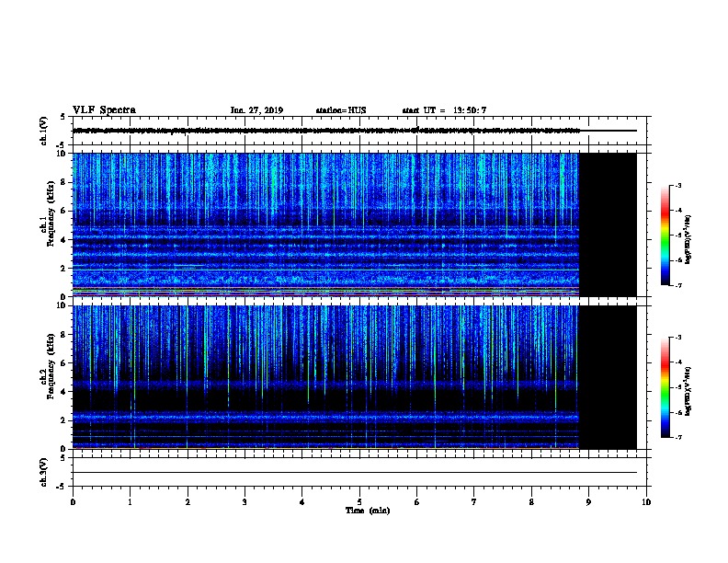This screenshot has width=728, height=563.
Task: Click the "1" tick on the time axis
Action: tap(130, 501)
